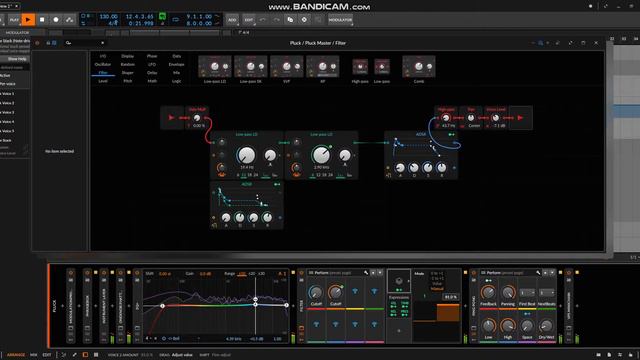Stop playback with the Stop button

[42, 20]
